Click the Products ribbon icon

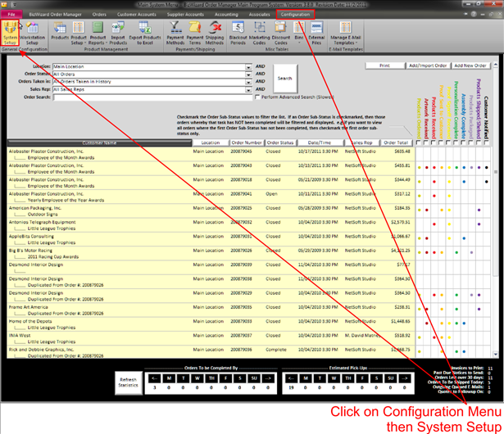[60, 36]
